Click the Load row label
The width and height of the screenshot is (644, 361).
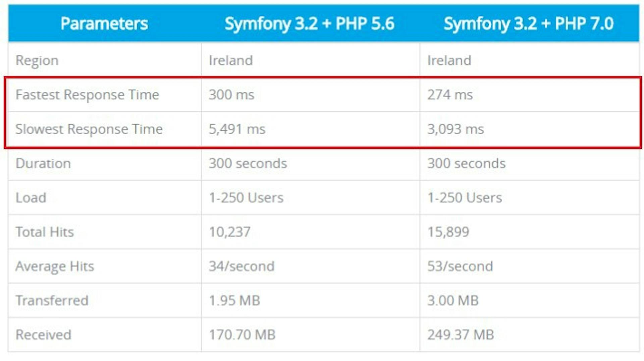click(x=31, y=198)
